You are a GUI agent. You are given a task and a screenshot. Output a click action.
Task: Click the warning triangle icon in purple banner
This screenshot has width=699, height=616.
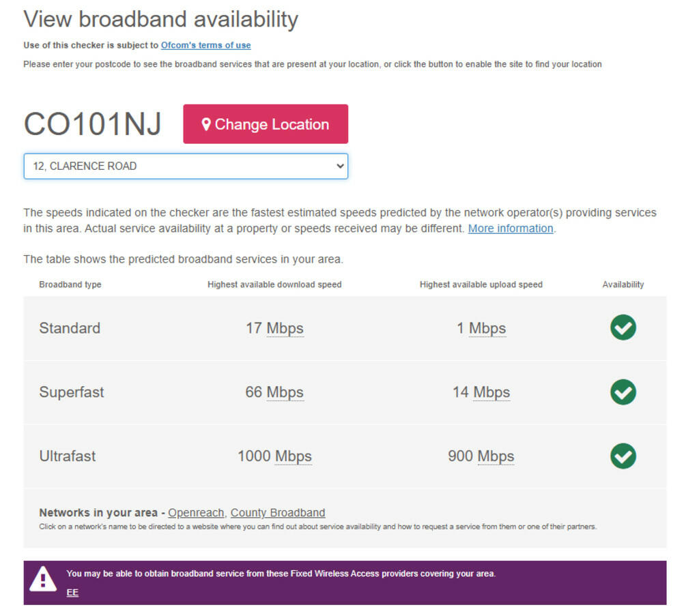point(43,579)
